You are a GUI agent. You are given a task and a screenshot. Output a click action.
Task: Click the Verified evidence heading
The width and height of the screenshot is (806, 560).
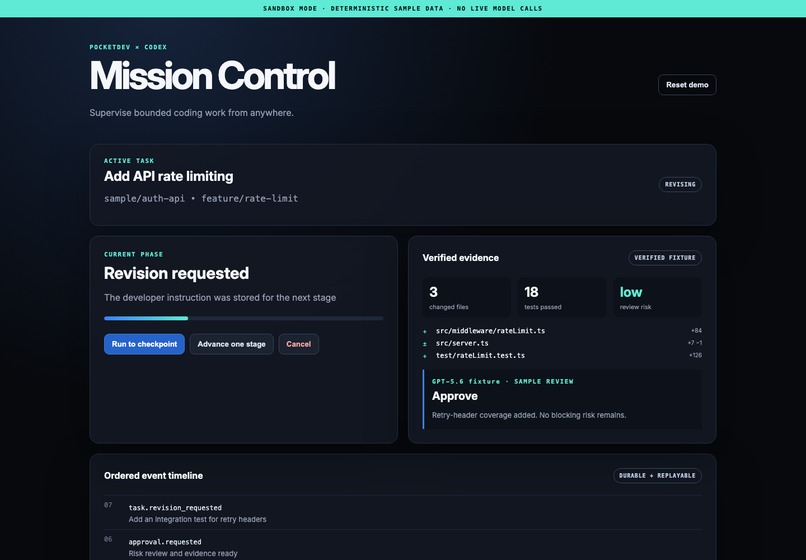click(x=461, y=258)
